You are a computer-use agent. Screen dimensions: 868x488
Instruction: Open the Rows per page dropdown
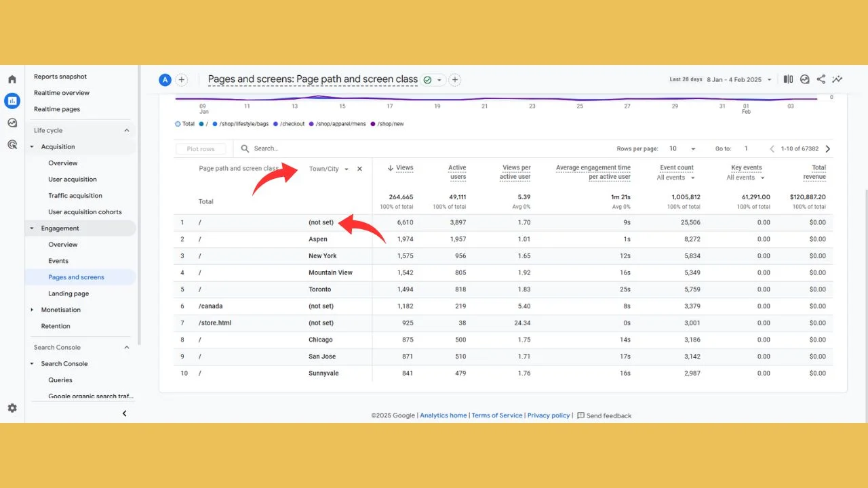tap(683, 148)
